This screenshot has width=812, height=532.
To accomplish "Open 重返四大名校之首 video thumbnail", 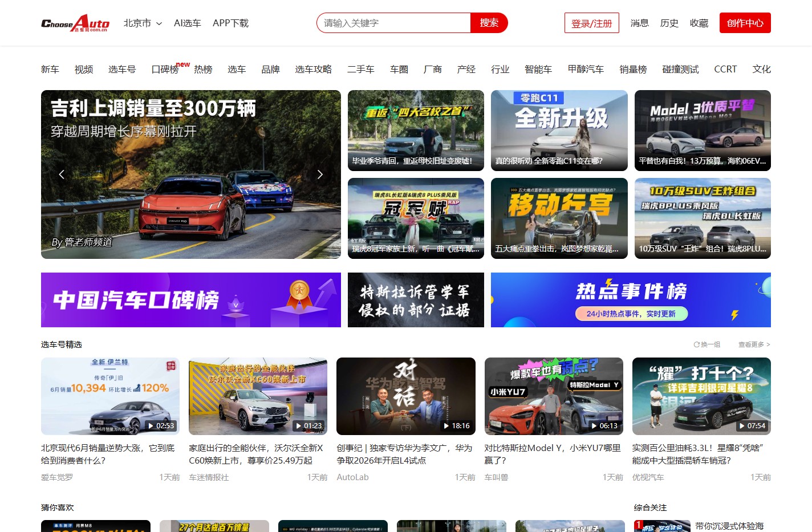I will tap(416, 131).
